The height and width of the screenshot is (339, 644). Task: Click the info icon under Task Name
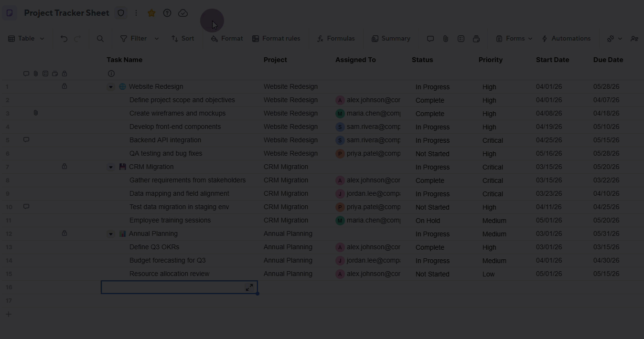click(x=111, y=74)
